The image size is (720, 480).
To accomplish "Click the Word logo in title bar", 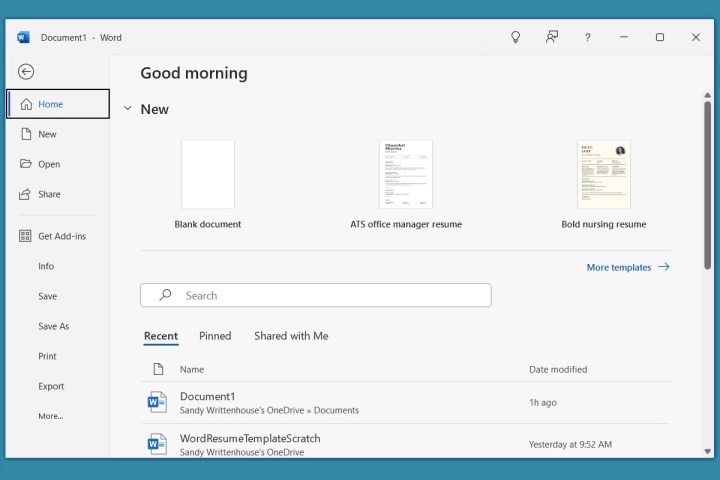I will (x=23, y=37).
